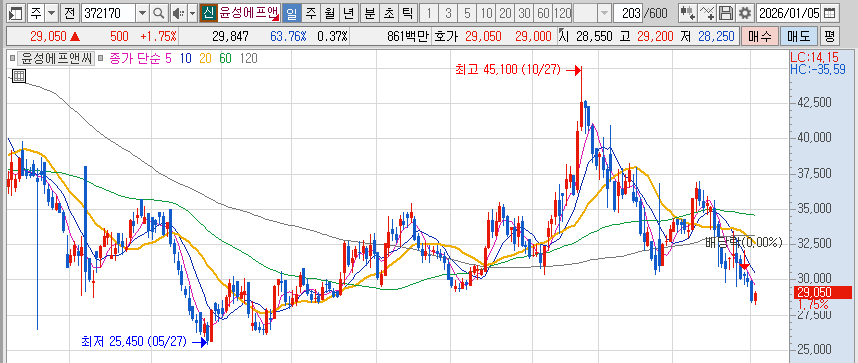Click the bar count field 203
Screen dimensions: 858x363
(628, 13)
